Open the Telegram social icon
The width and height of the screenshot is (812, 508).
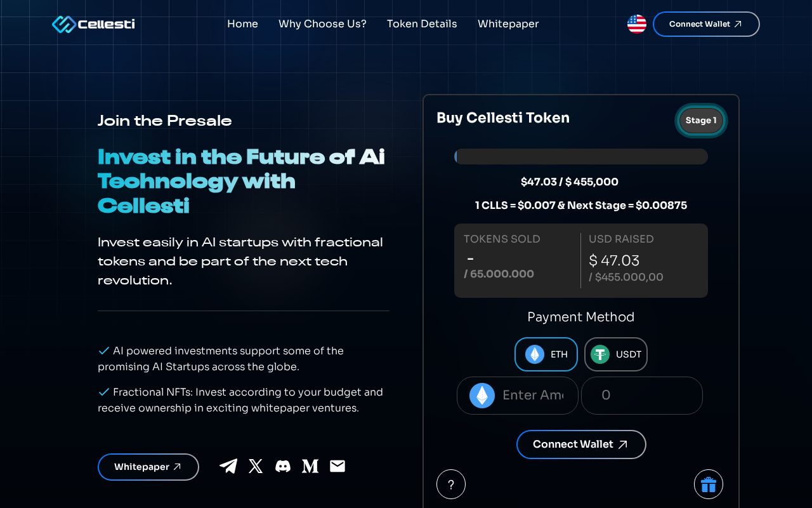click(x=228, y=466)
